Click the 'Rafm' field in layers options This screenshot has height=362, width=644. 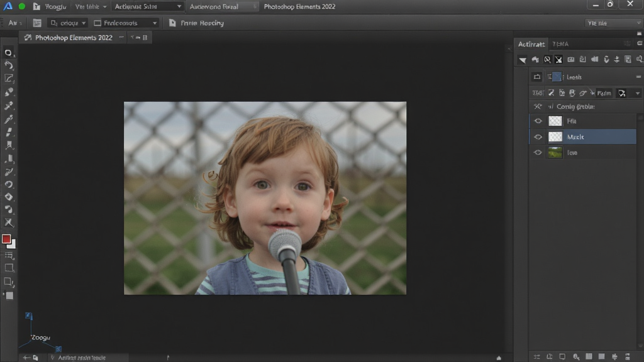[x=604, y=93]
